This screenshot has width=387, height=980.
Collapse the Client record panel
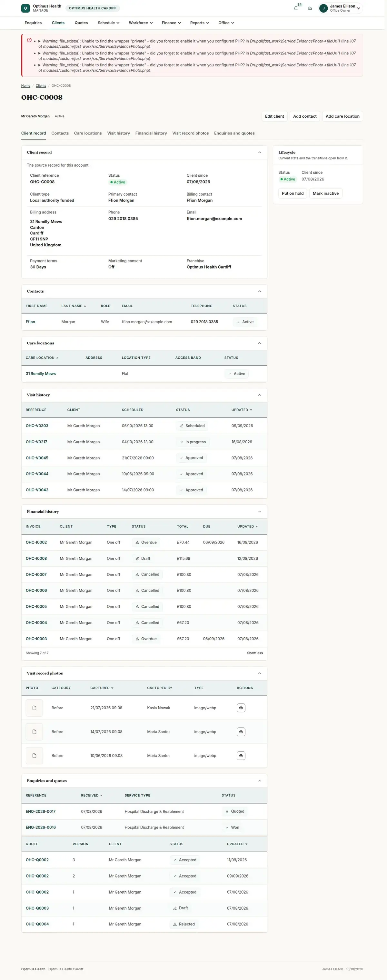[260, 152]
